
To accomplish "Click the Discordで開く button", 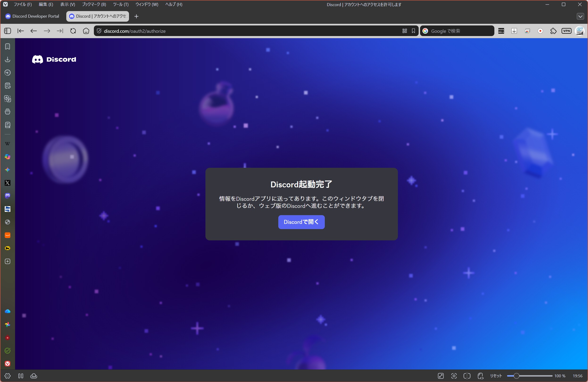I will pyautogui.click(x=301, y=222).
